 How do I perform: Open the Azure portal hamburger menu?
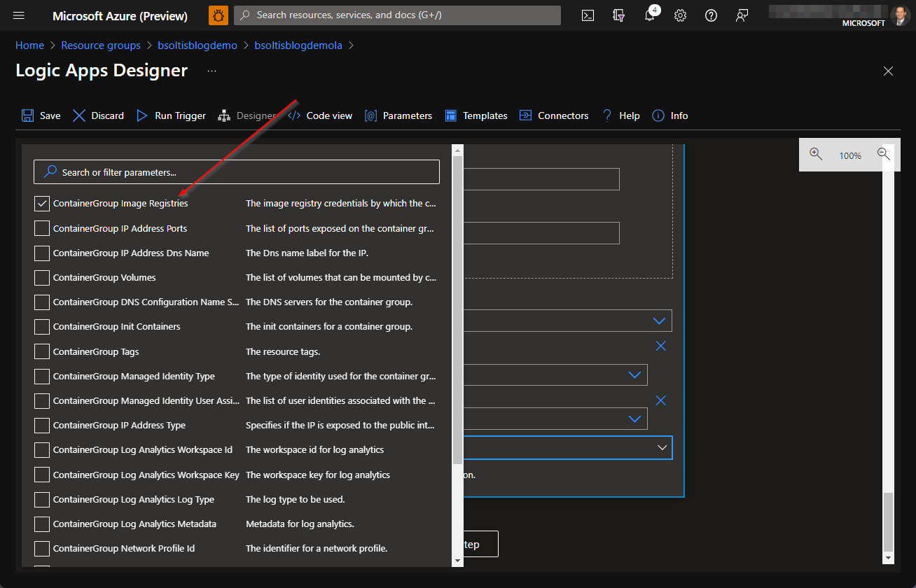pyautogui.click(x=18, y=15)
